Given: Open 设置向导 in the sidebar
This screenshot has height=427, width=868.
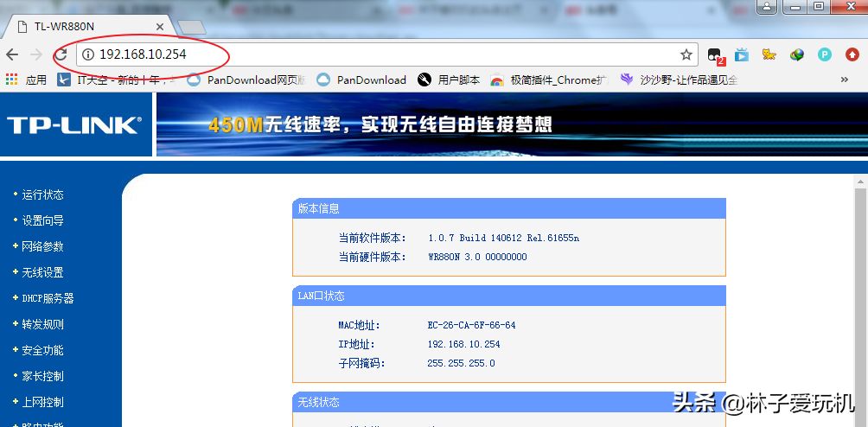Looking at the screenshot, I should [x=42, y=220].
